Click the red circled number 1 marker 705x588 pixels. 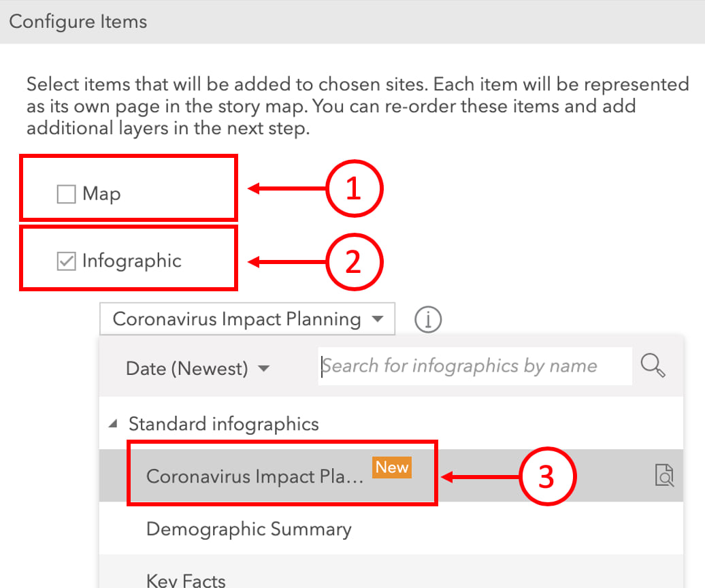353,190
